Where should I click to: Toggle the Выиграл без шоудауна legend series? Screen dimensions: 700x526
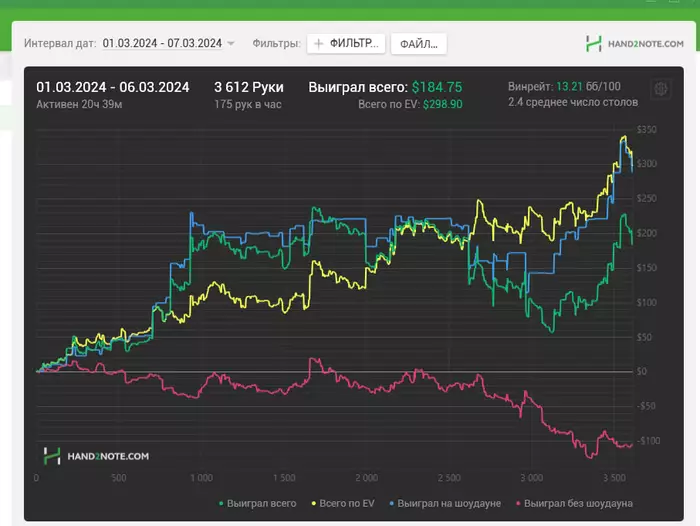point(574,503)
